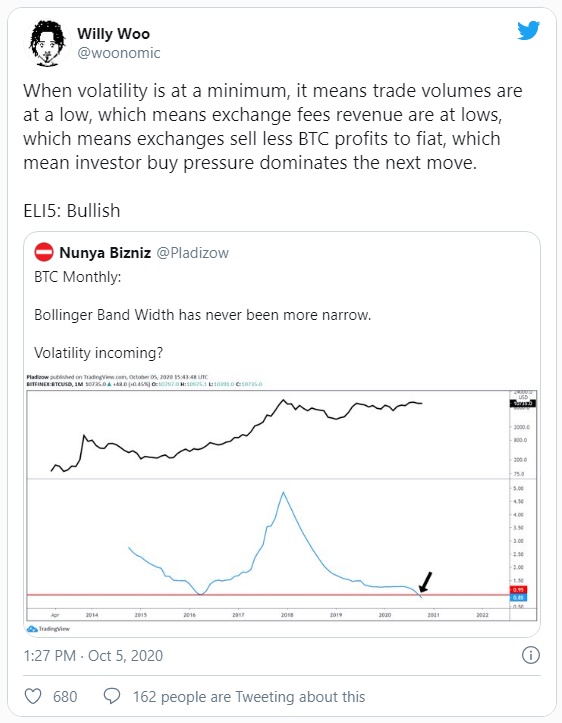Open replies via speech bubble icon

112,696
